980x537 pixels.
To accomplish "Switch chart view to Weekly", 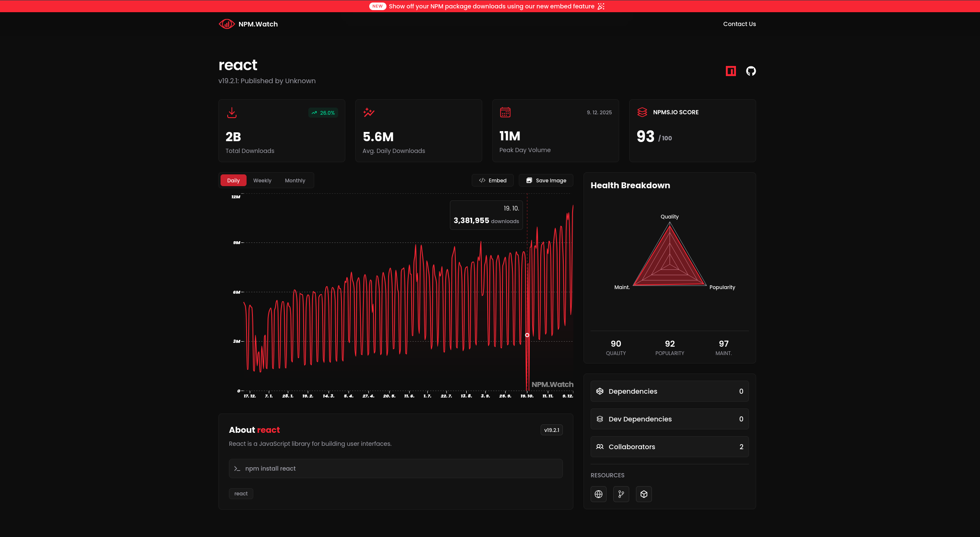I will coord(262,180).
